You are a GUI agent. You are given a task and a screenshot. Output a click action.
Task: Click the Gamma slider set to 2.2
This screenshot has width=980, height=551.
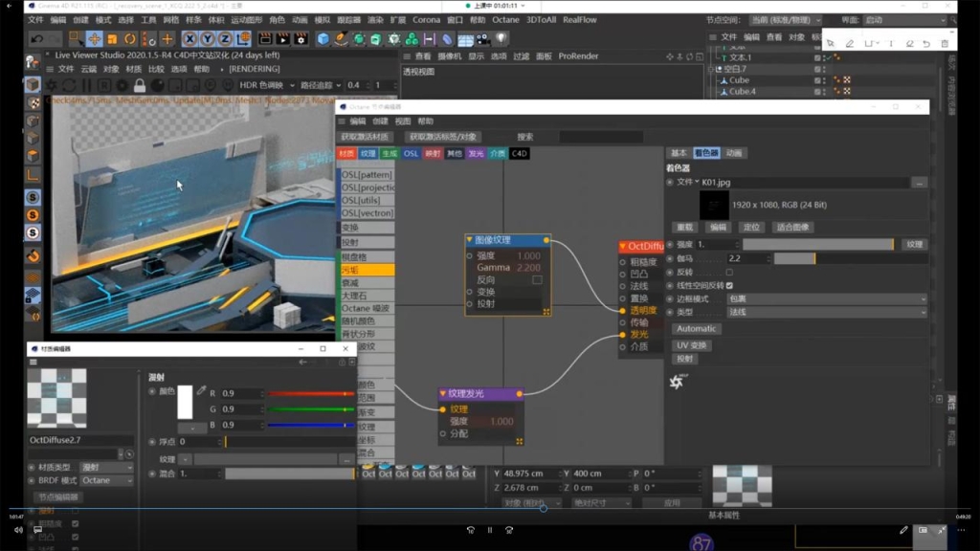(x=793, y=258)
